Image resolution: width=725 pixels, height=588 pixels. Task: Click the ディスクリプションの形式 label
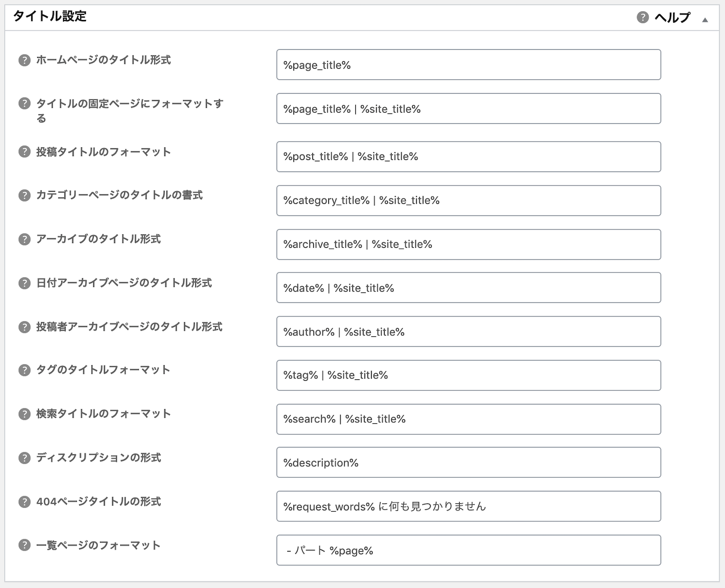coord(99,458)
